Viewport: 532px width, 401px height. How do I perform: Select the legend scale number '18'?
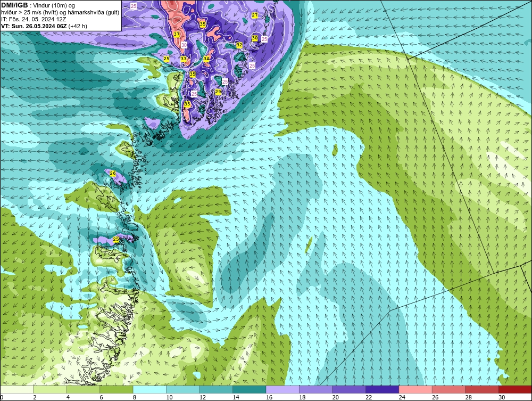pyautogui.click(x=302, y=397)
